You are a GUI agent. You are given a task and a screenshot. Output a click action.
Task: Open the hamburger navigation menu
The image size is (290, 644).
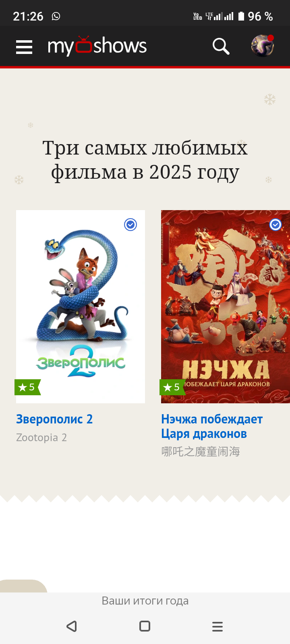(x=24, y=47)
